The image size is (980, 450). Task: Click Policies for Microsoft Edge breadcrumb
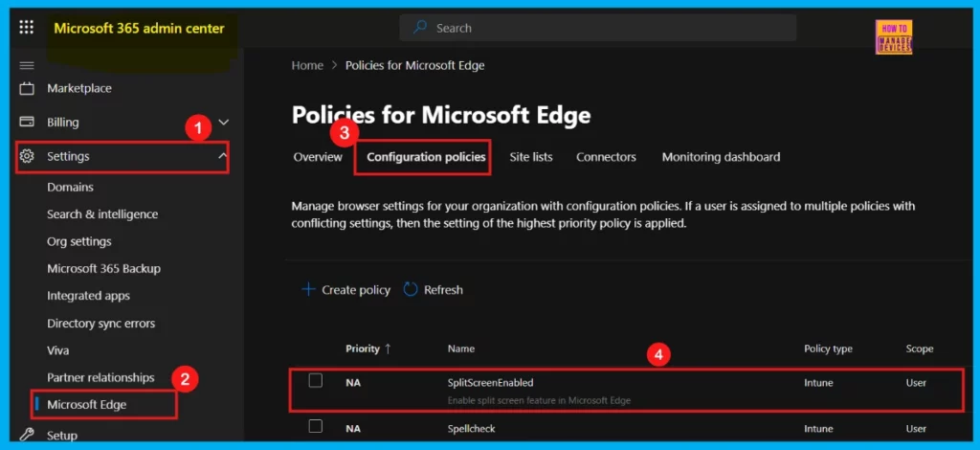pyautogui.click(x=415, y=65)
